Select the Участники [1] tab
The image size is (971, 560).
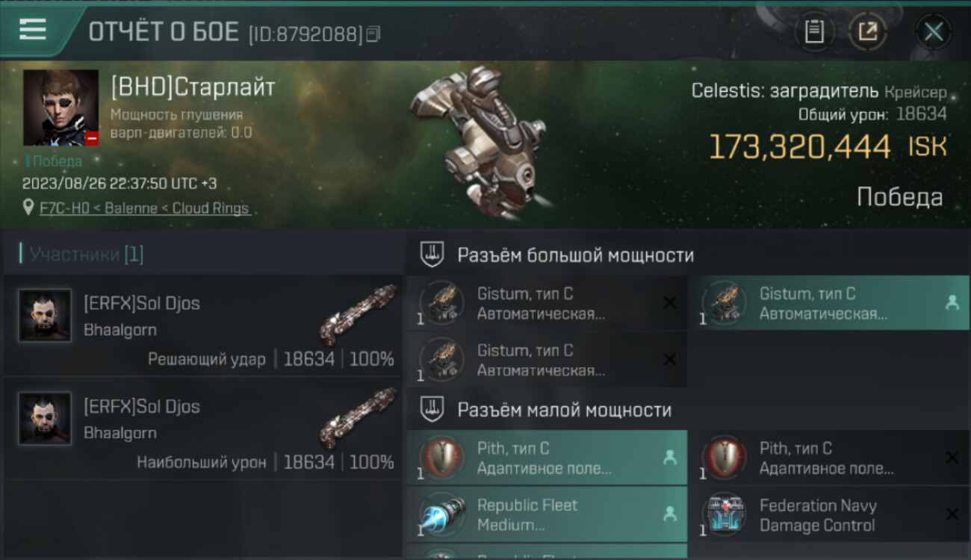coord(82,255)
